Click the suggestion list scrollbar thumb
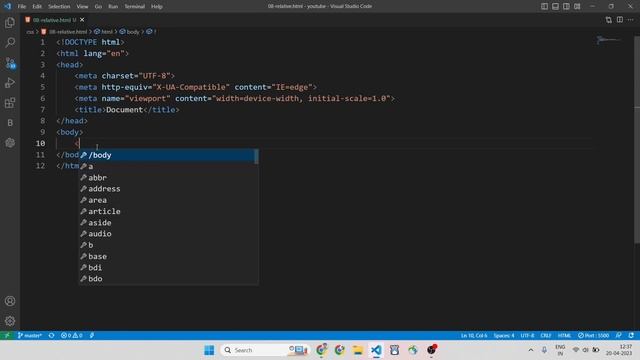 coord(256,157)
